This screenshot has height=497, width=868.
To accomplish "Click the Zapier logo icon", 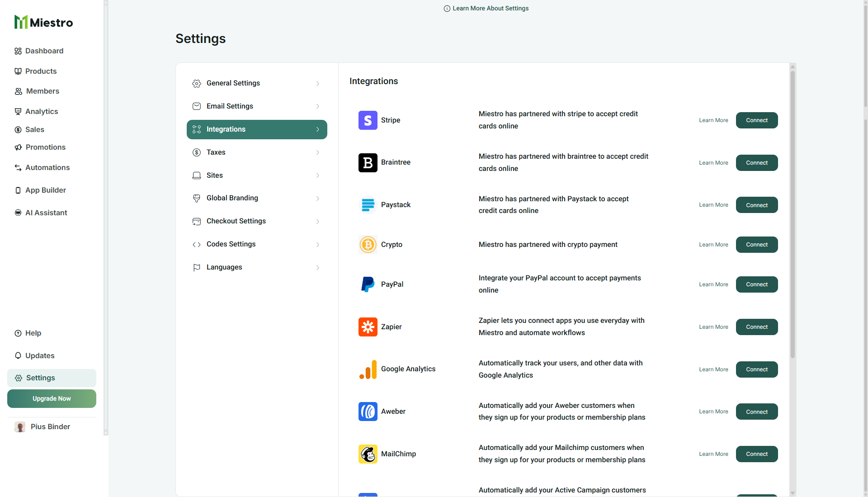I will (x=368, y=327).
